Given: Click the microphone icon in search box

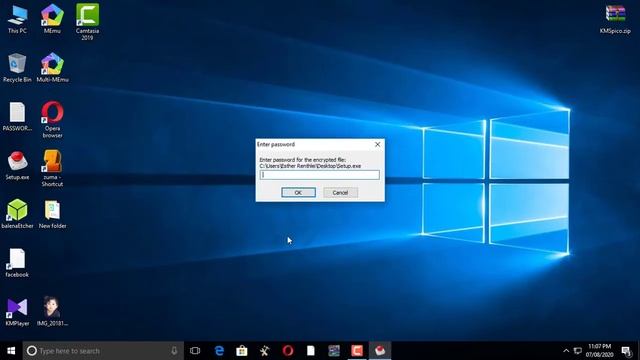Looking at the screenshot, I should point(174,351).
